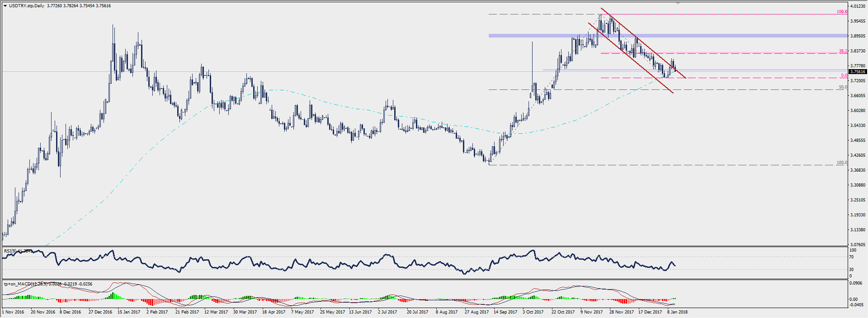Click the chart shift marker triangle
This screenshot has height=318, width=868.
677,3
